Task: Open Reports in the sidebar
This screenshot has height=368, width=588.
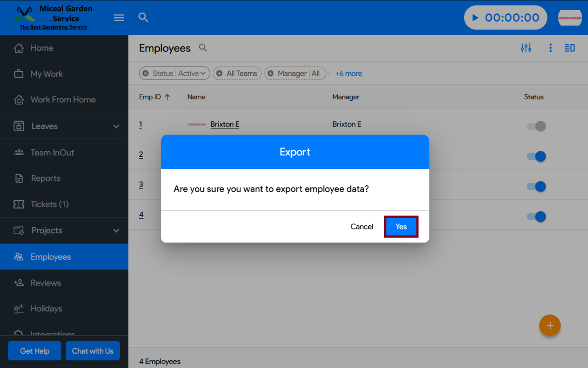Action: pos(46,178)
